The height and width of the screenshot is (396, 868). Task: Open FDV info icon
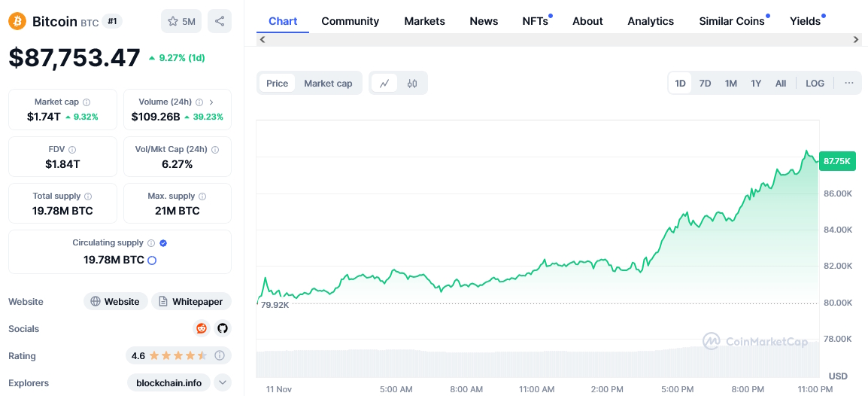click(72, 150)
